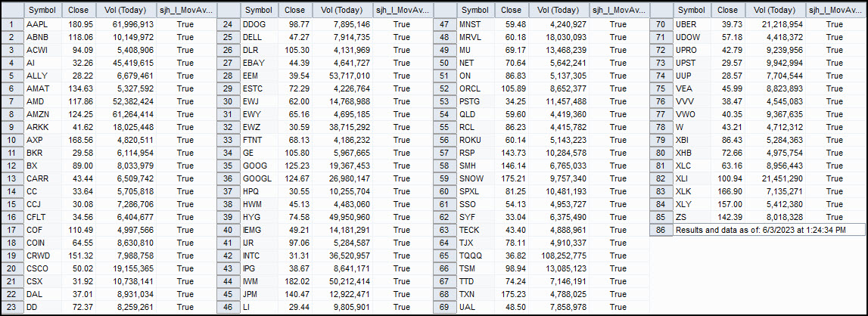Select the AAPL symbol cell
Image resolution: width=868 pixels, height=316 pixels.
click(42, 24)
